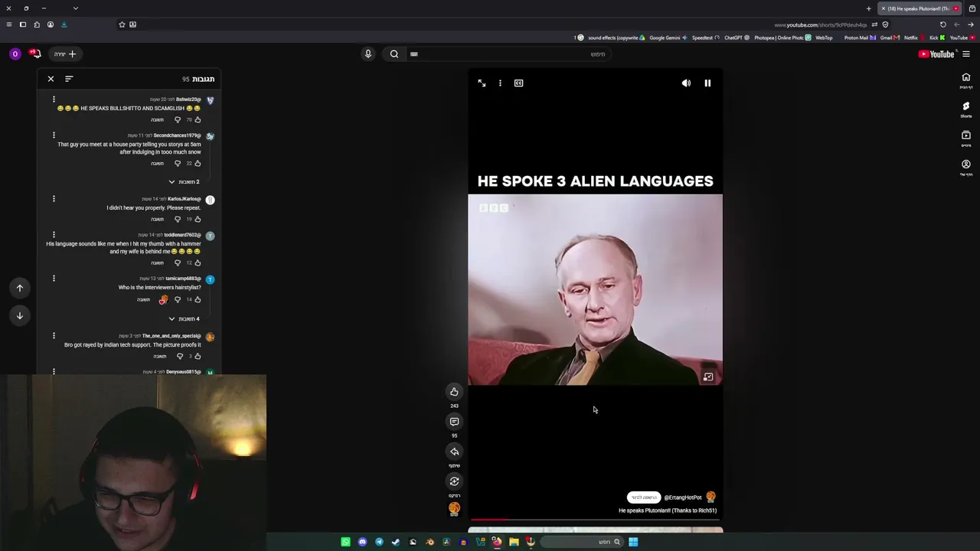The image size is (980, 551).
Task: Open WhatsApp from the taskbar
Action: click(x=345, y=542)
